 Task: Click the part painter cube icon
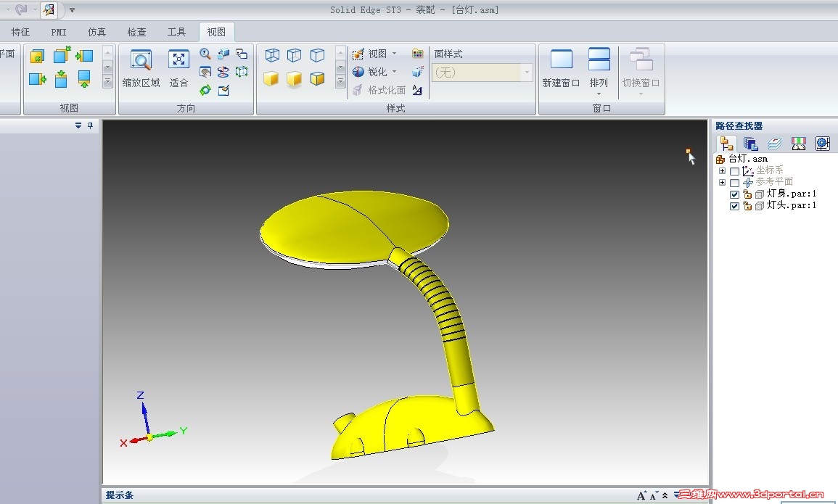point(417,72)
